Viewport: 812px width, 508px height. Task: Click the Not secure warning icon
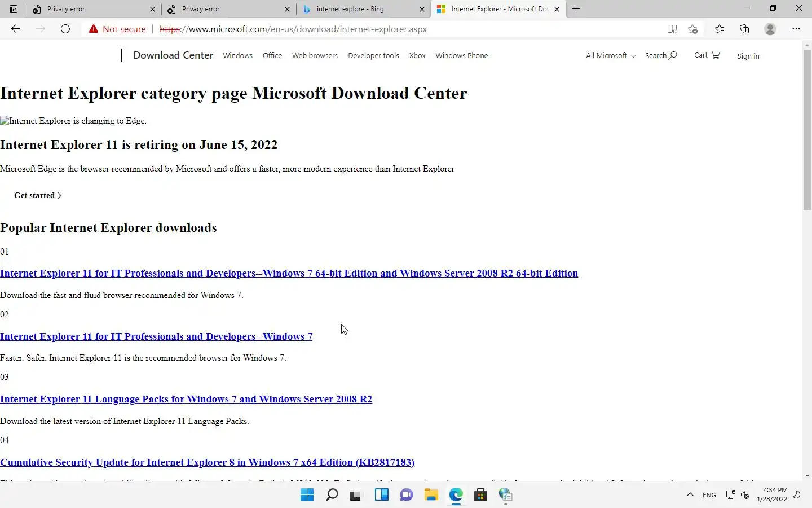pos(92,29)
